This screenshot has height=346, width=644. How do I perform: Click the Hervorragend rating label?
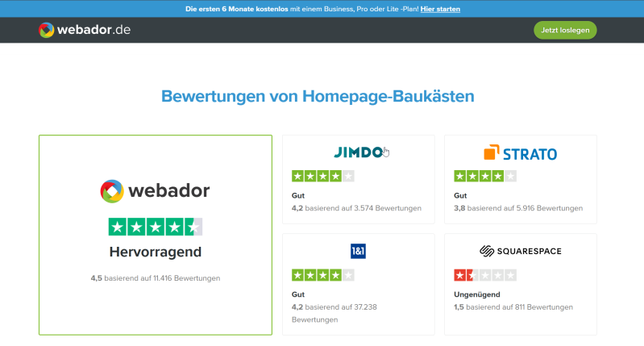156,252
